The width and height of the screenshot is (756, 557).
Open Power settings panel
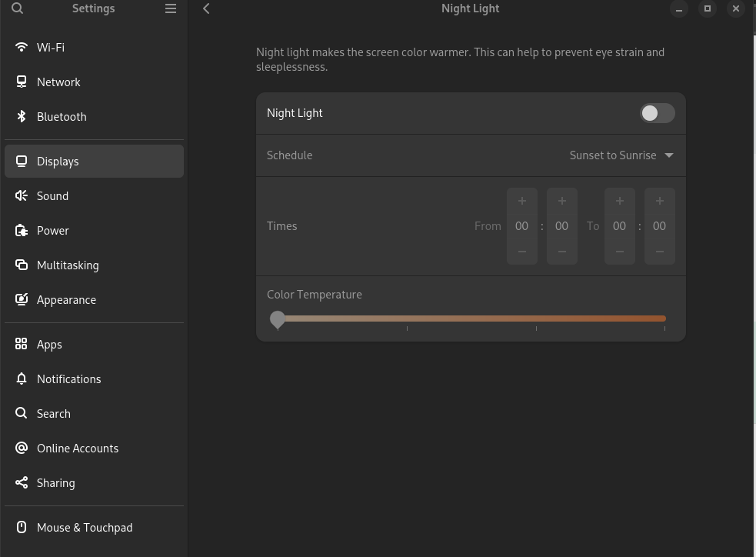pyautogui.click(x=94, y=231)
